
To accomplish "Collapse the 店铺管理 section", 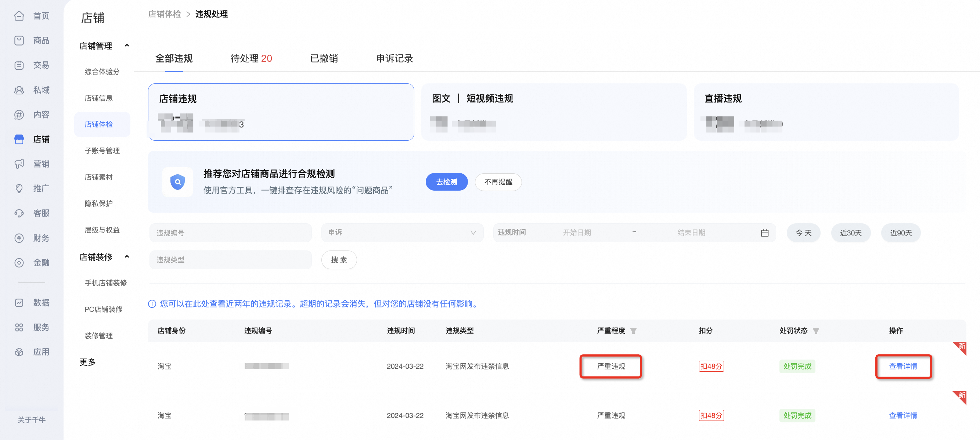I will tap(127, 46).
